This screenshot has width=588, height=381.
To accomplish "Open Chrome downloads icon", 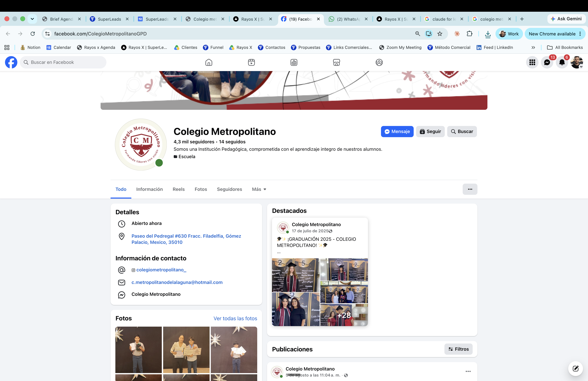I will (x=488, y=34).
